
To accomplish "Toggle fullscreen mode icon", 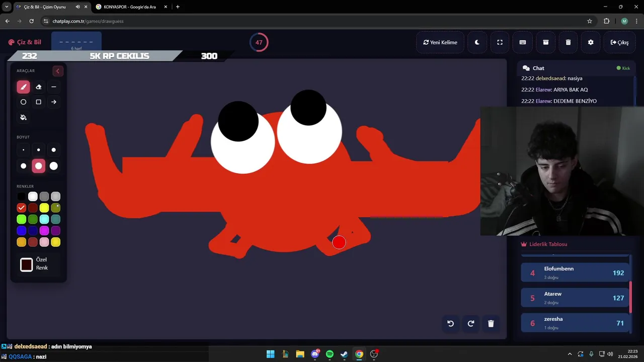I will [500, 42].
